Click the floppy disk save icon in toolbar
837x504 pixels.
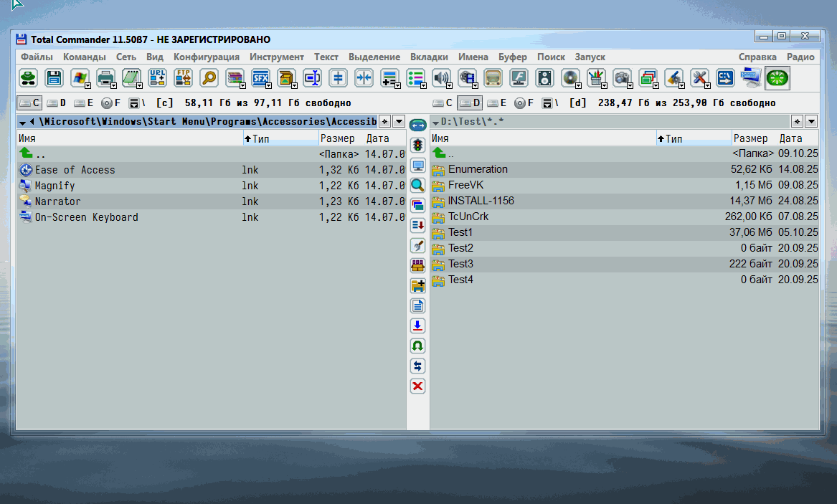click(53, 77)
